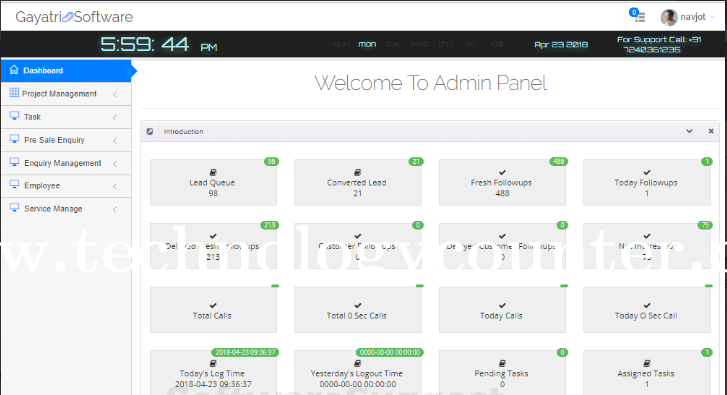Click the Today 0 Sec Call checkmark
Screen dimensions: 727x395
click(647, 306)
